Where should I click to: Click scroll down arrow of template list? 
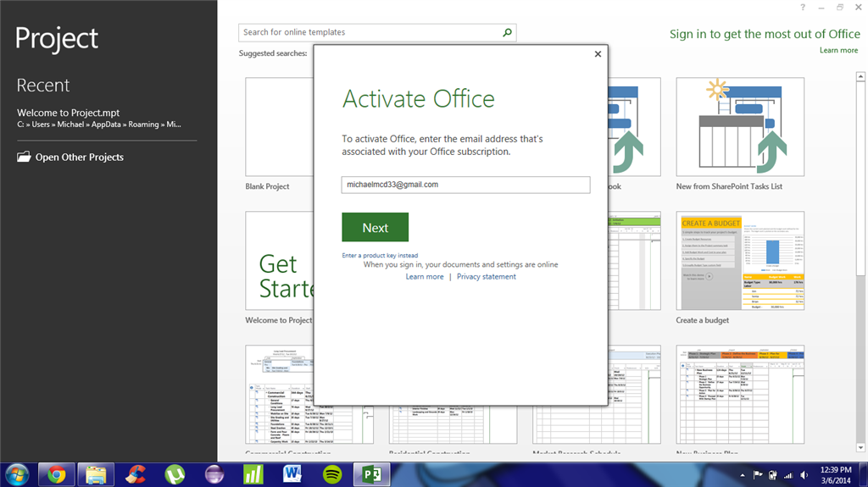pyautogui.click(x=860, y=447)
